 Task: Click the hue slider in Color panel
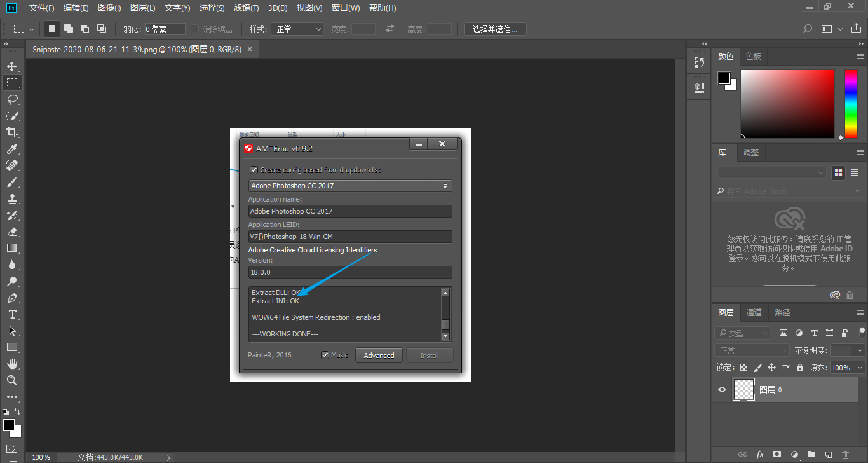click(x=851, y=103)
